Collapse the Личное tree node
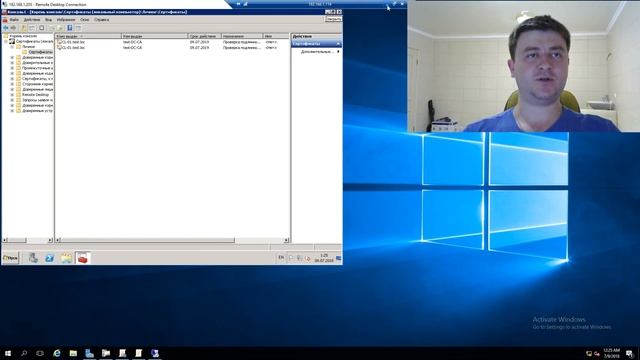This screenshot has width=640, height=360. [12, 47]
